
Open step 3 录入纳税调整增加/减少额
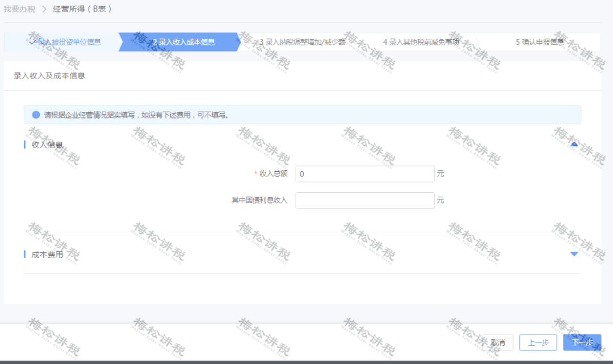(302, 42)
